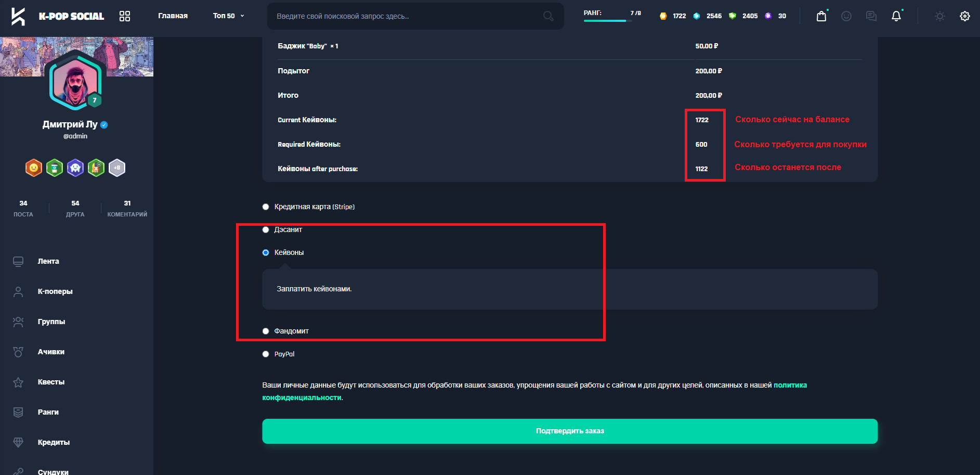Click the search query input field
This screenshot has width=980, height=475.
point(406,16)
